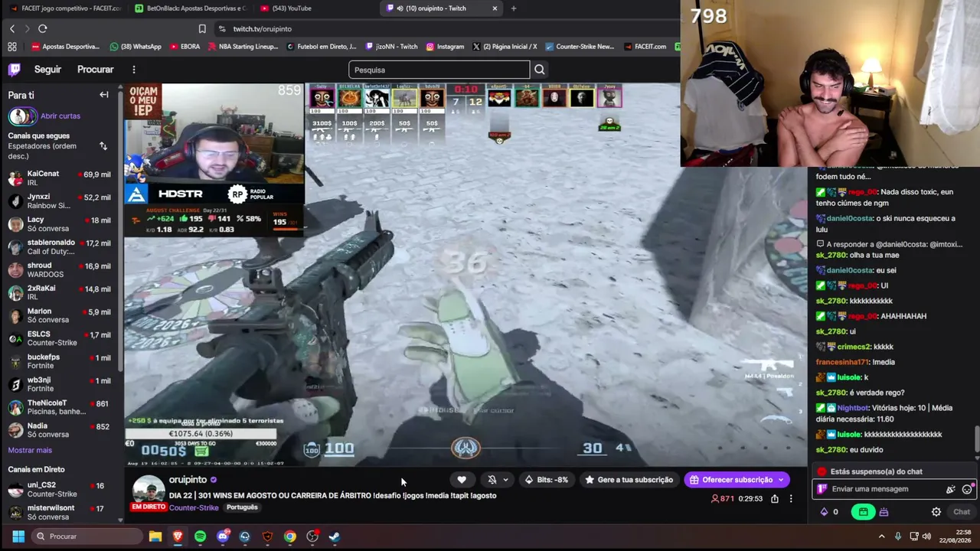This screenshot has height=551, width=980.
Task: Open browser apps grid icon
Action: (12, 47)
